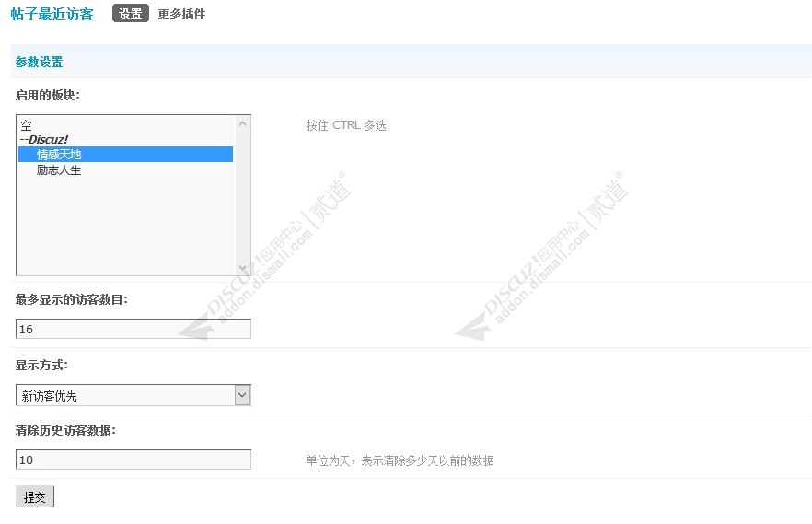The image size is (812, 524).
Task: Click the 显示方式 label
Action: pos(41,365)
